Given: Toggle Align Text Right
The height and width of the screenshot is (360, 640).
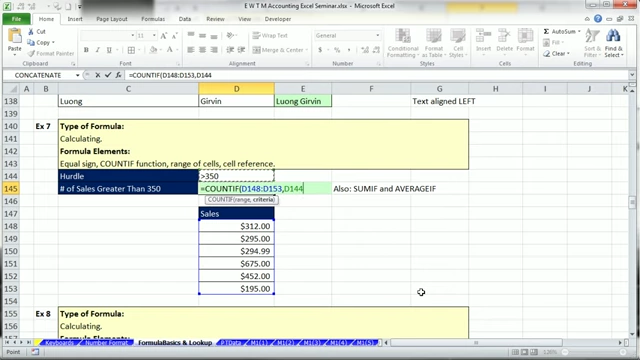Looking at the screenshot, I should tap(213, 50).
